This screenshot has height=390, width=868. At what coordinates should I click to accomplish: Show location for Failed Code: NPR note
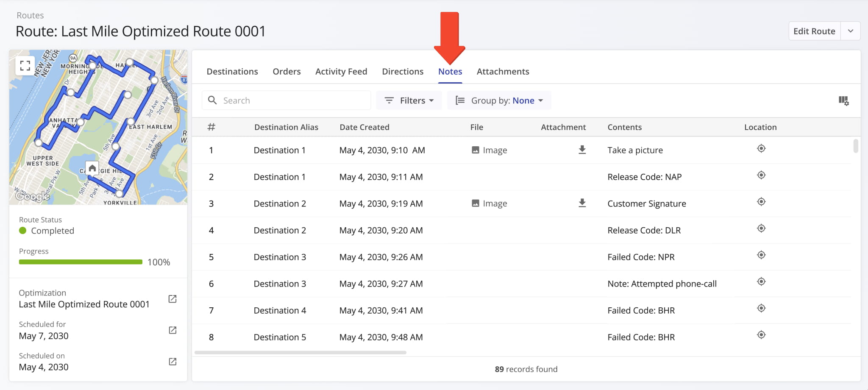click(761, 255)
